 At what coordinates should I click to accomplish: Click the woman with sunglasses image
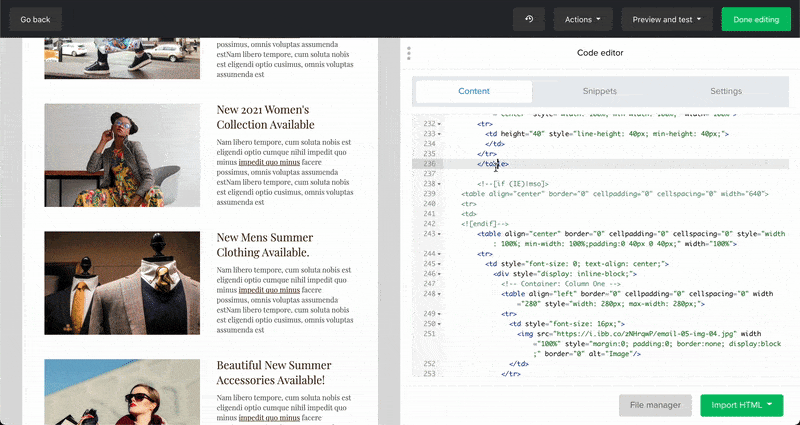pos(122,392)
